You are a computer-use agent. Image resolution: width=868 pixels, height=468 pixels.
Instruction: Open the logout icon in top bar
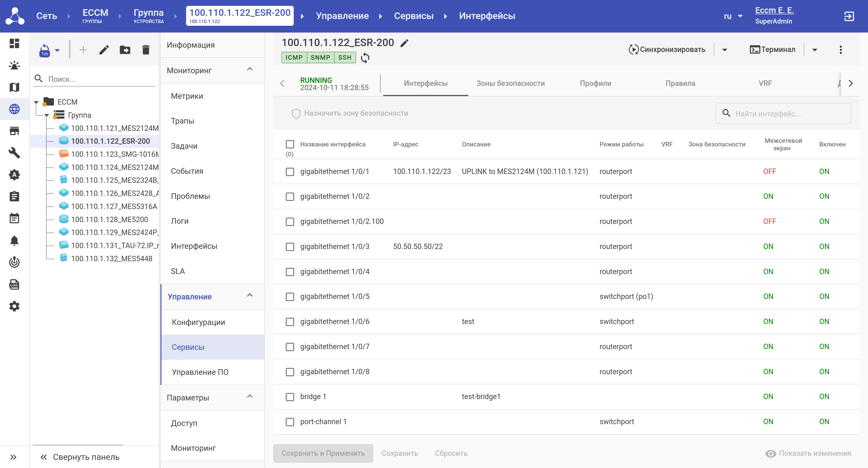click(849, 16)
